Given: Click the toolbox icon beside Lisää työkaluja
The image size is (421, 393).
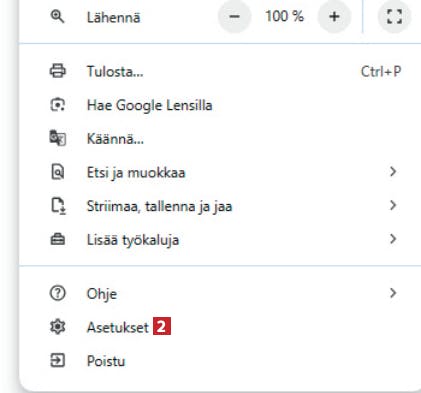Looking at the screenshot, I should click(58, 240).
